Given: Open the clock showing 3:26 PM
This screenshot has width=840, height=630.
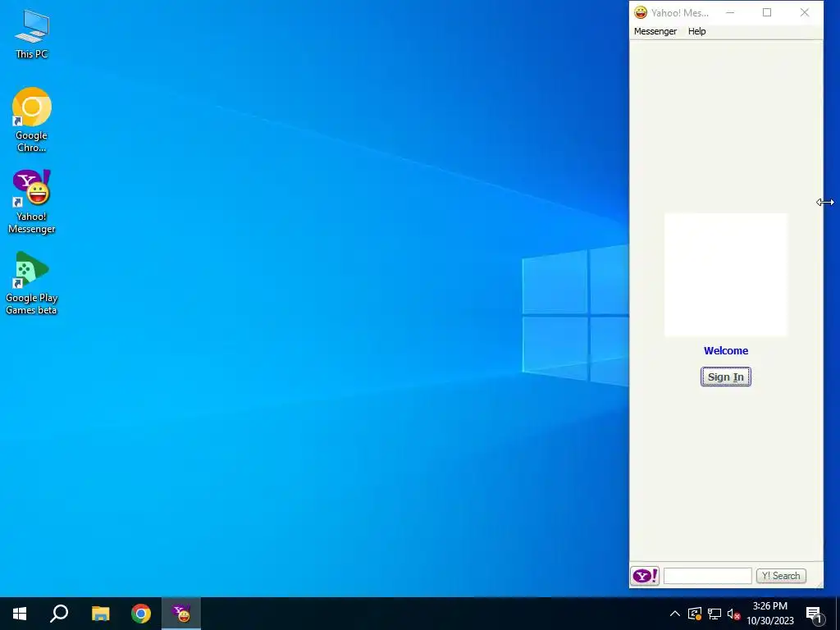Looking at the screenshot, I should (769, 614).
